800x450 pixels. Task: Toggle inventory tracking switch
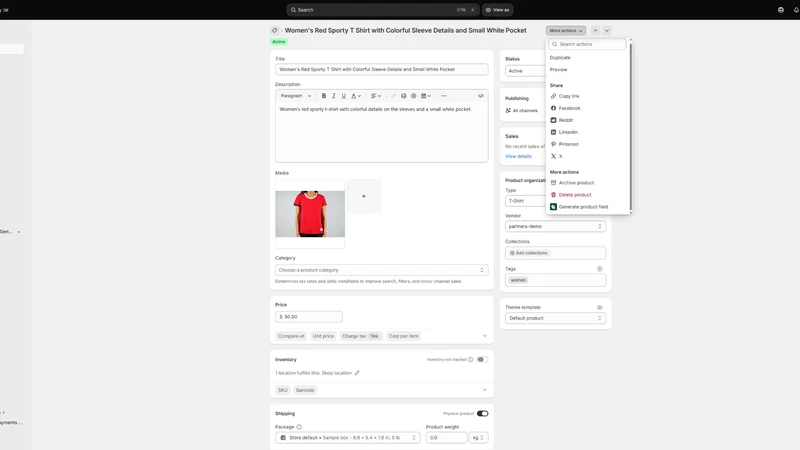(x=482, y=360)
